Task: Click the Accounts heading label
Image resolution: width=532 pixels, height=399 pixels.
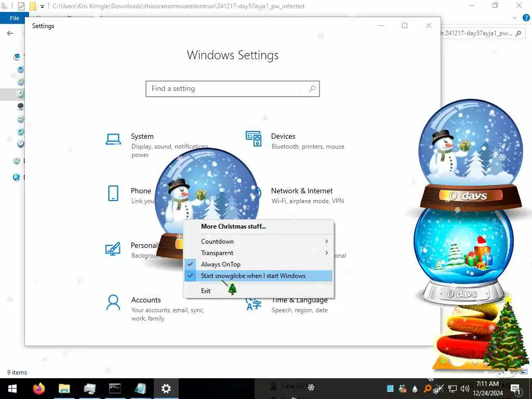Action: tap(146, 300)
